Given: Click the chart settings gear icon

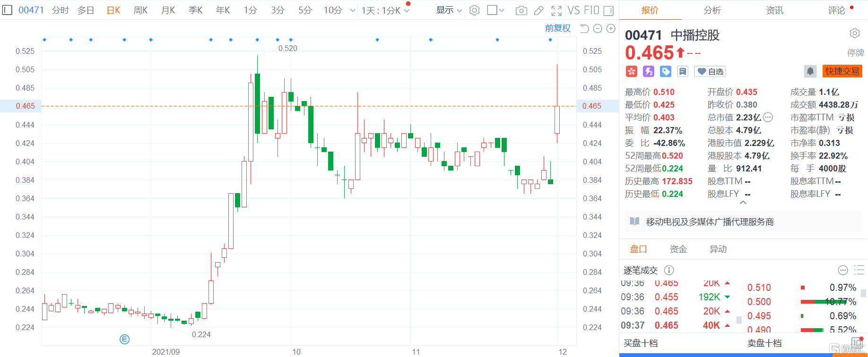Looking at the screenshot, I should (475, 10).
